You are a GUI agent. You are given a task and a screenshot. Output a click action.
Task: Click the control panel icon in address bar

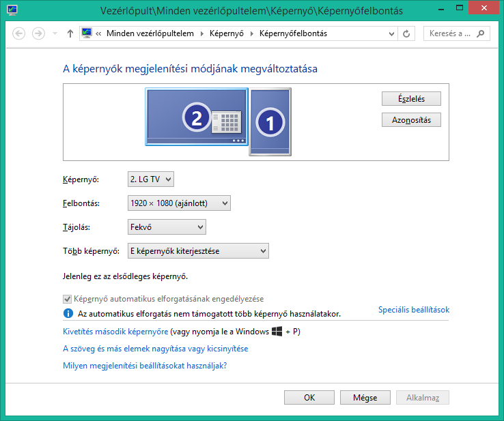[x=87, y=33]
